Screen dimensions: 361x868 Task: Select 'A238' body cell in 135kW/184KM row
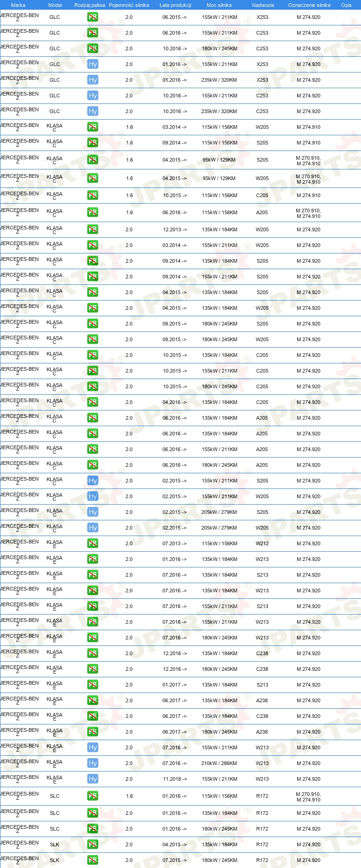[x=262, y=701]
